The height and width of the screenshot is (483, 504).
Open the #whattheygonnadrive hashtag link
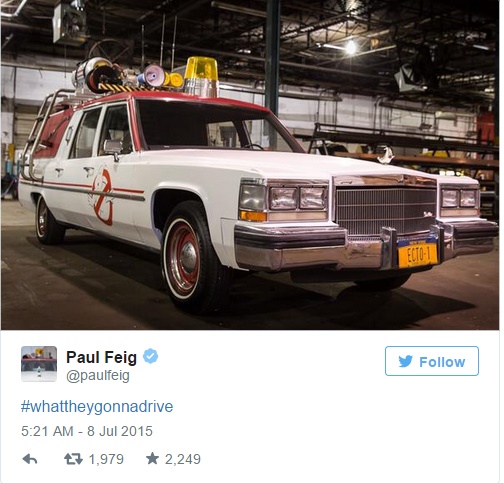pos(97,407)
